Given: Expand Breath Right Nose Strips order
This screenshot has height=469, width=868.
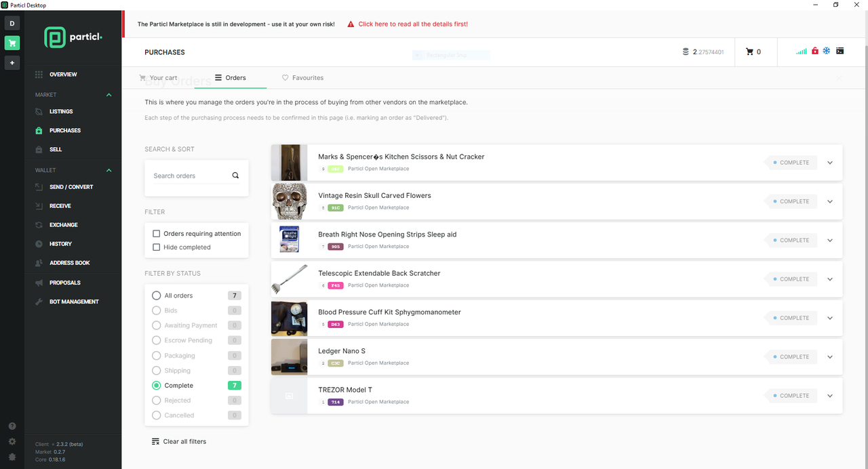Looking at the screenshot, I should 830,241.
